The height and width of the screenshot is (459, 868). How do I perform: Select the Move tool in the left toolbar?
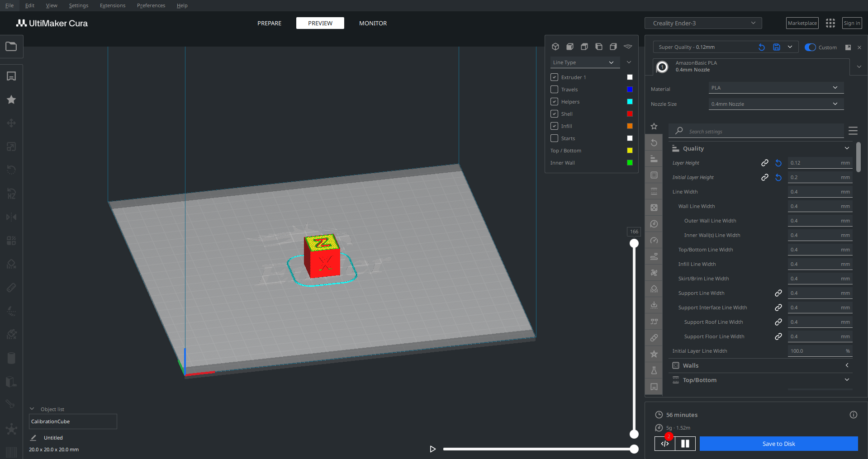[x=11, y=123]
